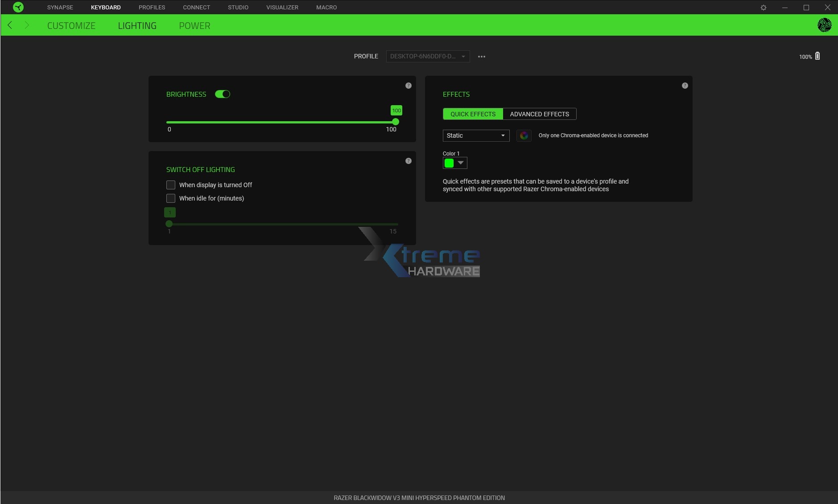Switch to the Power tab
Viewport: 838px width, 504px height.
(194, 25)
